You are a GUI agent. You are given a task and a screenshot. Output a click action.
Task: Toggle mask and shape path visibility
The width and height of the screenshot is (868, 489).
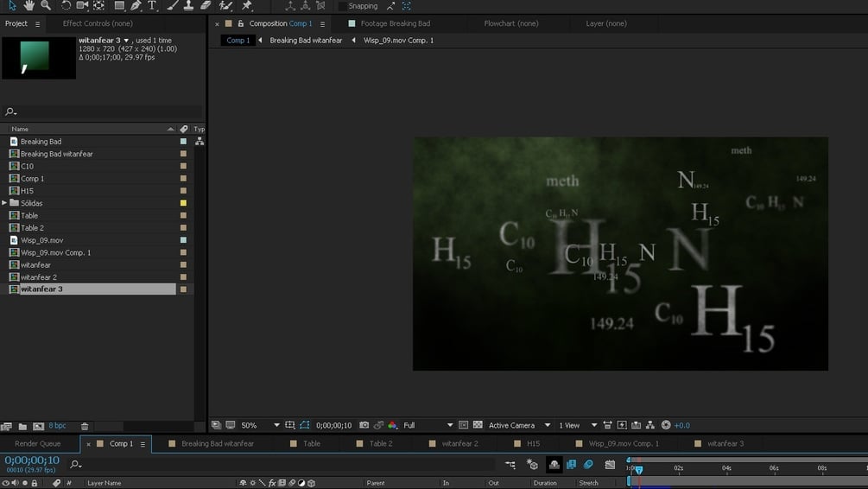305,425
